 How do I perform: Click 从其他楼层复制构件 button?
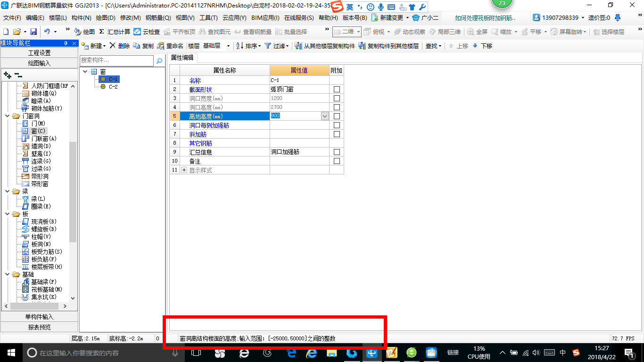tap(325, 46)
